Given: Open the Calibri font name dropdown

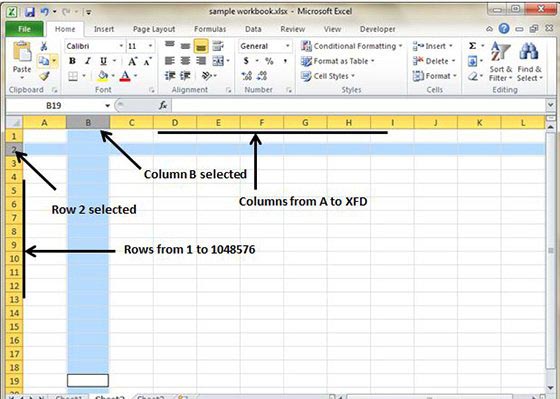Looking at the screenshot, I should coord(121,46).
